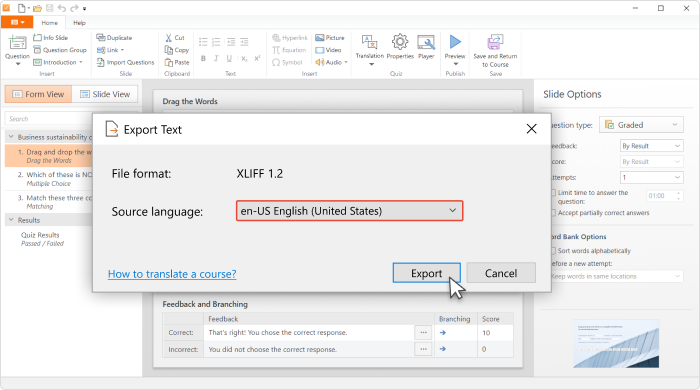The height and width of the screenshot is (390, 700).
Task: Add a Question Group
Action: (60, 50)
